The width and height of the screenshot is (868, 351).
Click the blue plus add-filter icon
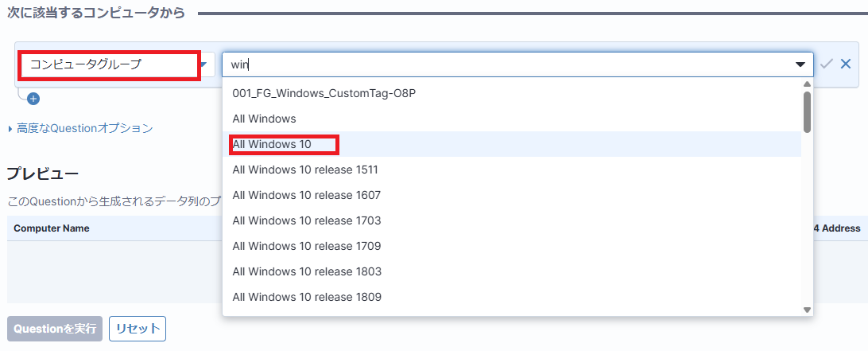33,99
